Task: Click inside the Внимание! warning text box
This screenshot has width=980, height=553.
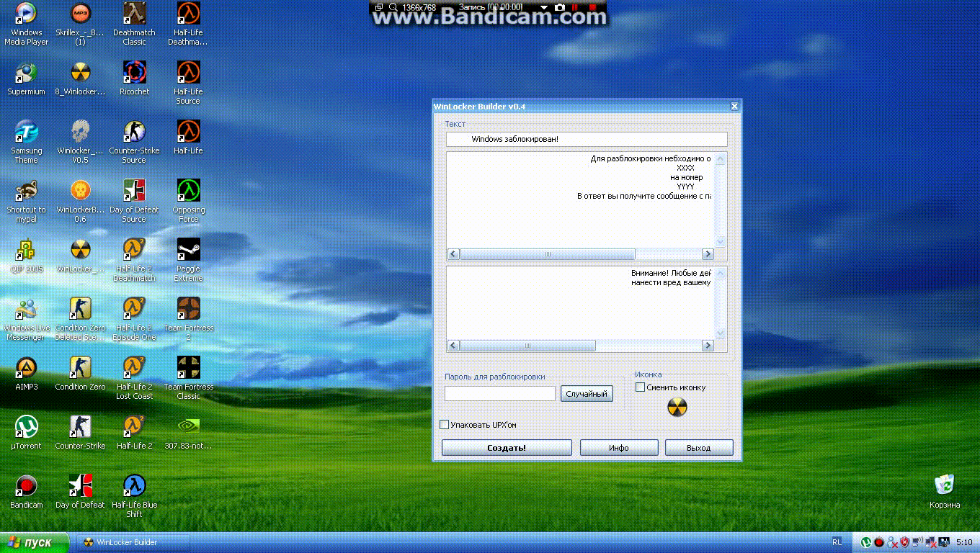Action: pyautogui.click(x=581, y=303)
